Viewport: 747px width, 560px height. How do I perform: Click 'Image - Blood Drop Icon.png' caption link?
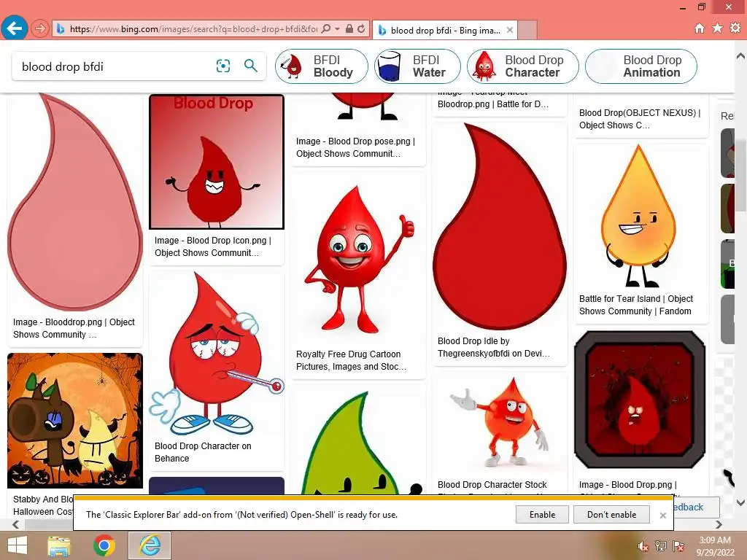click(x=213, y=246)
